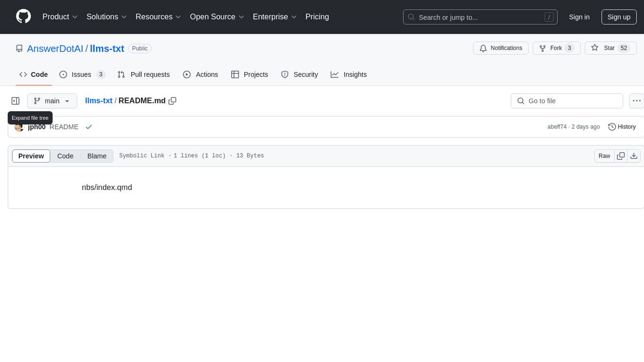
Task: Expand the Open Source menu
Action: point(217,17)
